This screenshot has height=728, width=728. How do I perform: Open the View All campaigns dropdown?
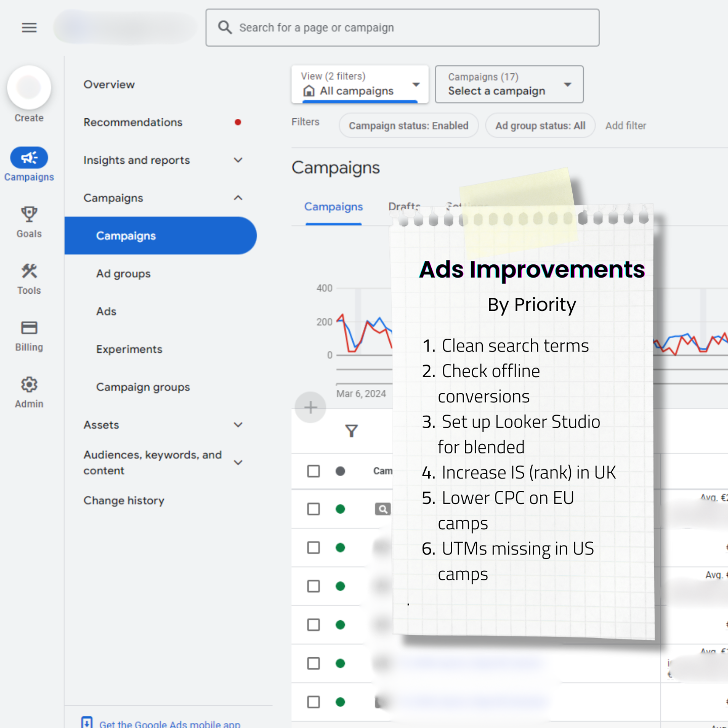360,84
